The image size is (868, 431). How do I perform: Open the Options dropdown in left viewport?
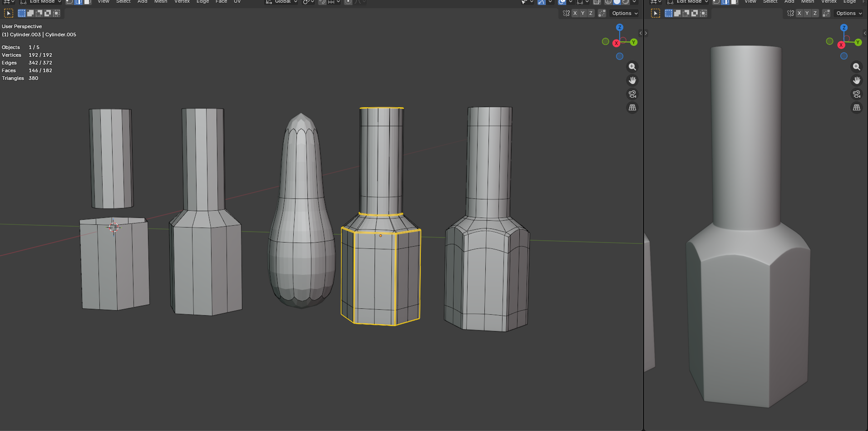coord(624,13)
